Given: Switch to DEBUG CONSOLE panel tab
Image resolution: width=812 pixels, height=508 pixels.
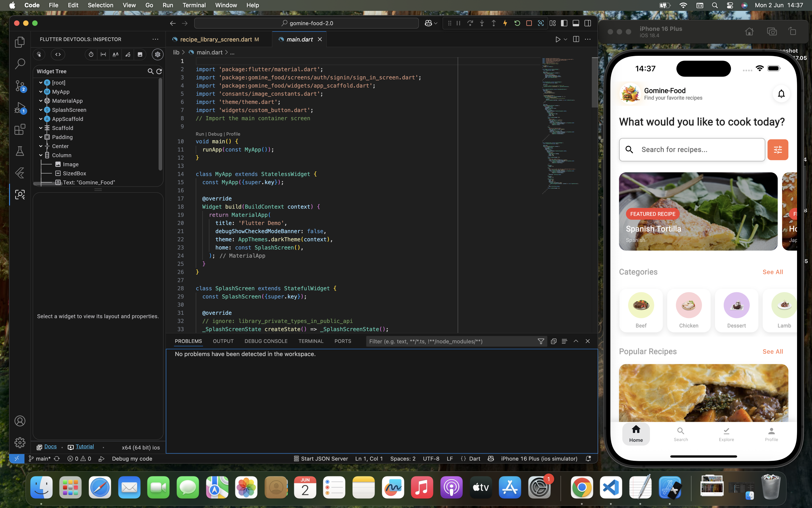Looking at the screenshot, I should [x=266, y=341].
